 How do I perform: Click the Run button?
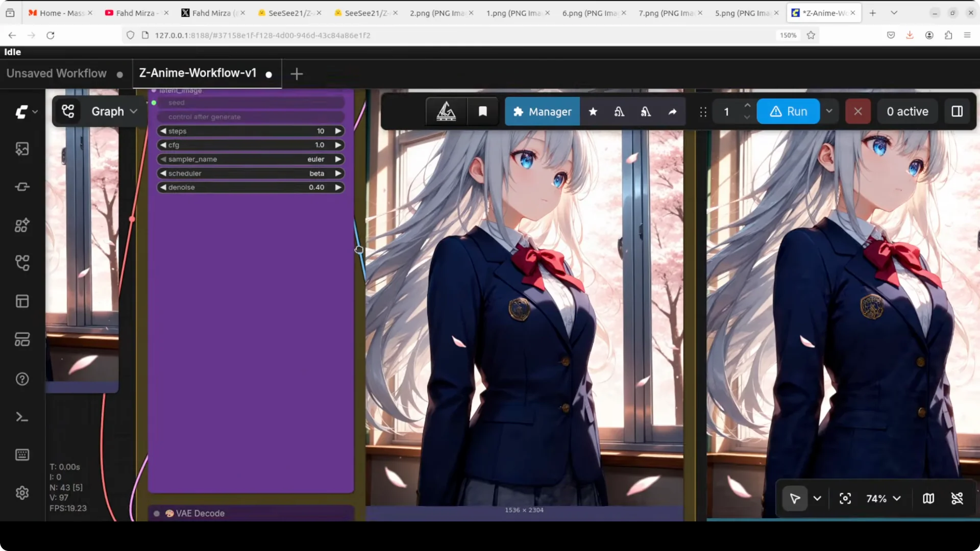pyautogui.click(x=788, y=111)
